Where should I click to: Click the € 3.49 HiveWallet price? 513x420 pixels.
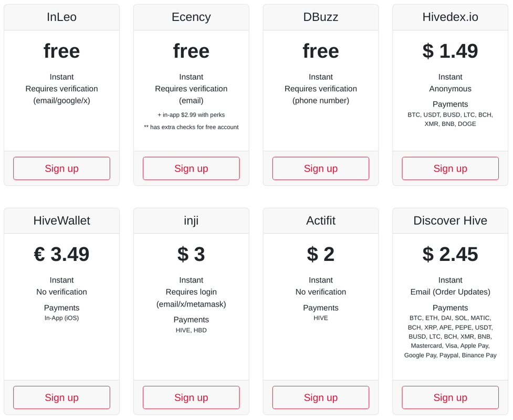tap(61, 254)
